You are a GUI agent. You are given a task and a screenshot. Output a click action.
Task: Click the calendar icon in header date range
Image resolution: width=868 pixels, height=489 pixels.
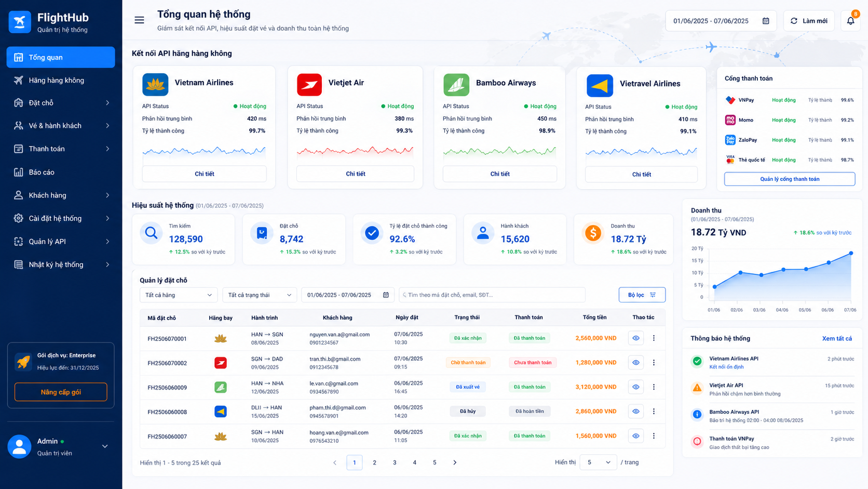point(766,21)
